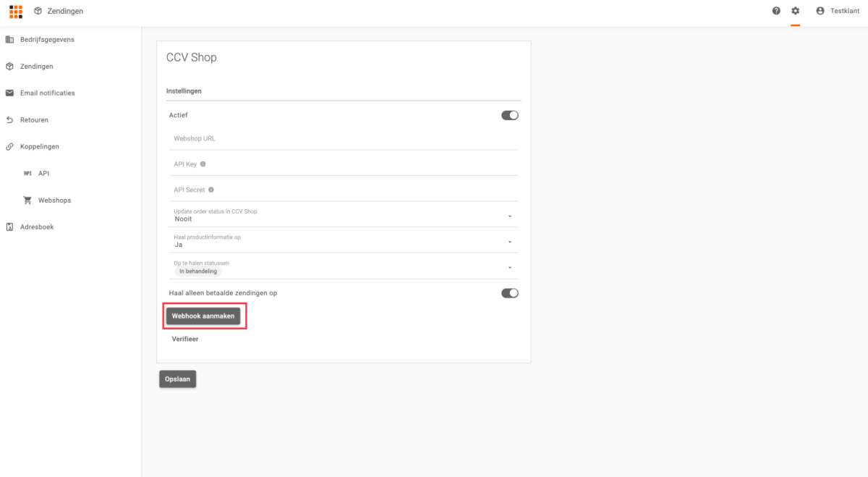Disable 'Haal alleen betaalde zendingen op' switch
Viewport: 868px width, 477px height.
(510, 293)
